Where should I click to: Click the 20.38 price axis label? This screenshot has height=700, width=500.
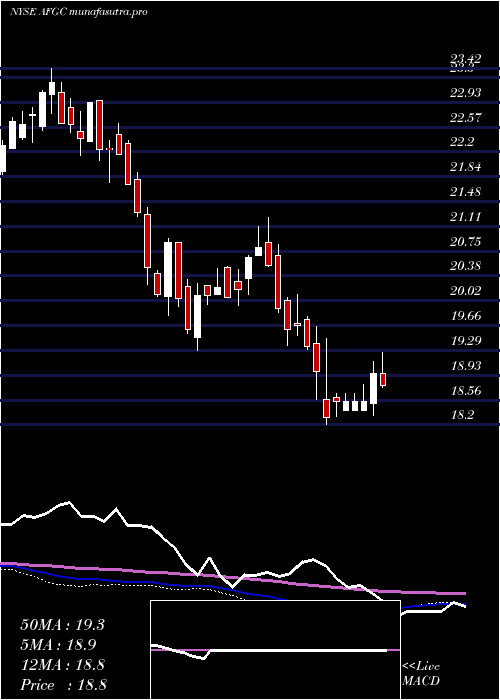[x=466, y=266]
